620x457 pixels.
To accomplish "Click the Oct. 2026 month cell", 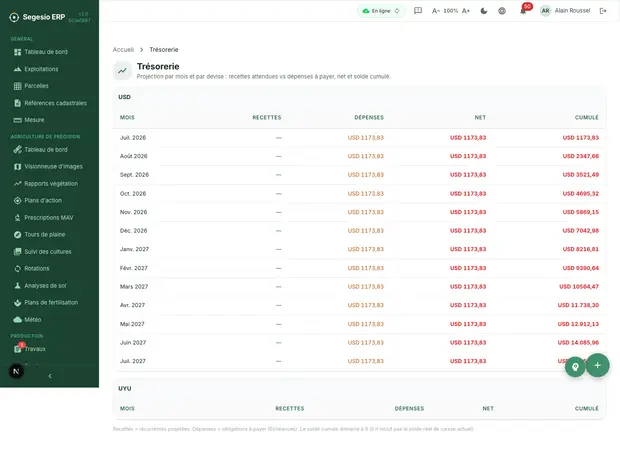I will click(x=133, y=193).
